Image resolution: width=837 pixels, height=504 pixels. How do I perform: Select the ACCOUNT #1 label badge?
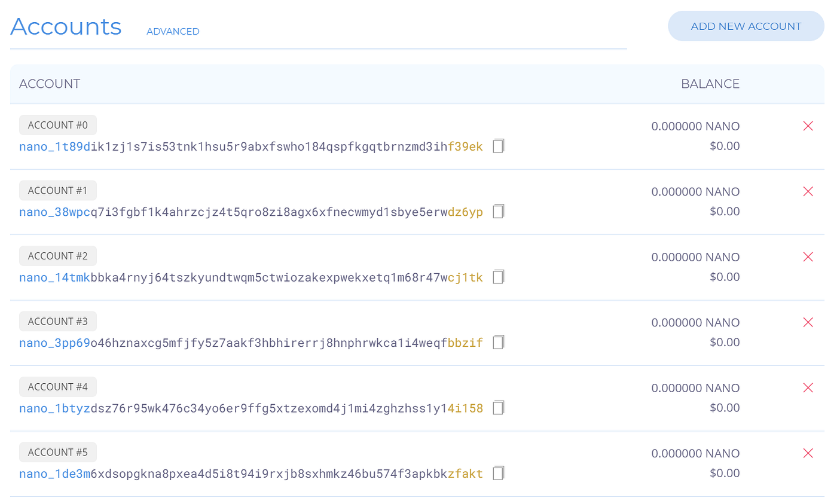(58, 191)
